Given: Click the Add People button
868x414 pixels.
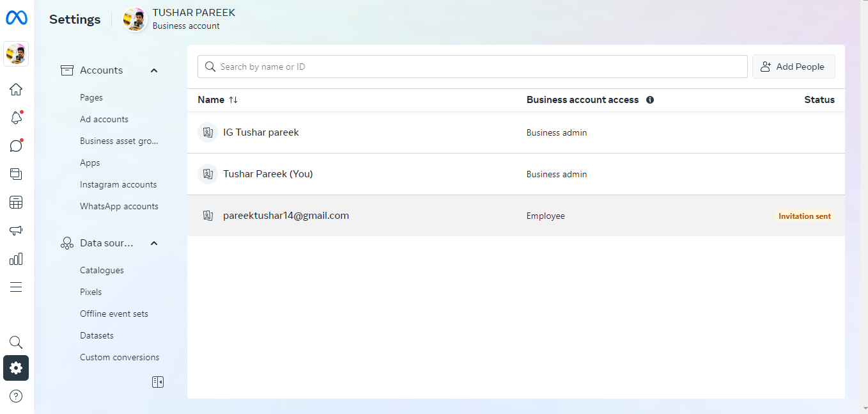Looking at the screenshot, I should click(793, 67).
